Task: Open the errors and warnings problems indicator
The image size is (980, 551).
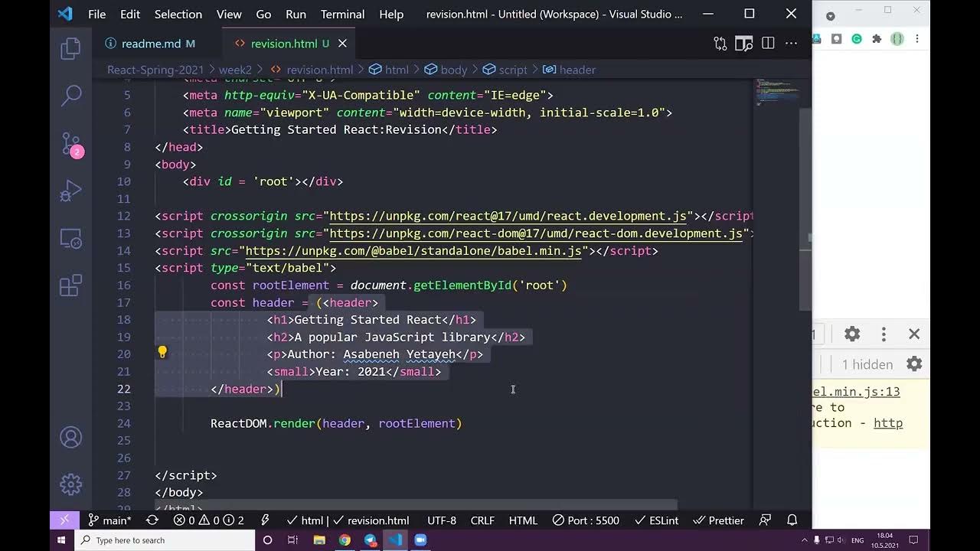Action: (209, 520)
